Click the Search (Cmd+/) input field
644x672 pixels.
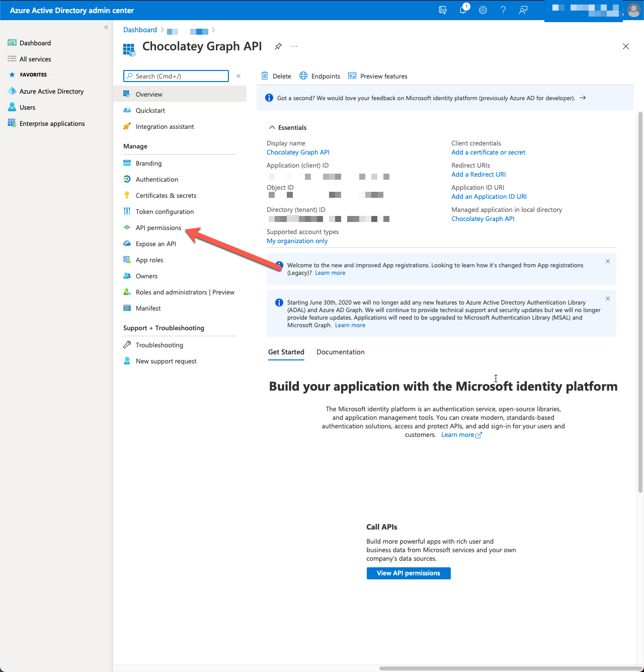click(x=176, y=76)
